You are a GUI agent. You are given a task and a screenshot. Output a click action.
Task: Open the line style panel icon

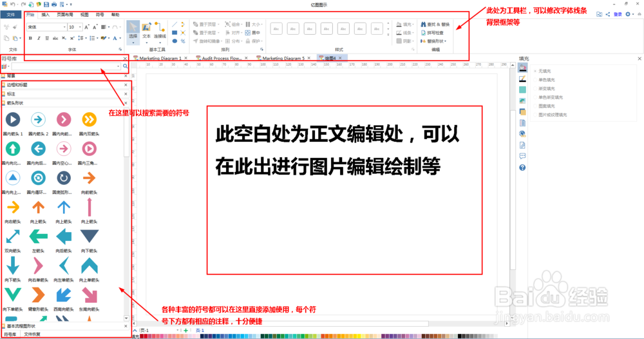click(x=522, y=79)
